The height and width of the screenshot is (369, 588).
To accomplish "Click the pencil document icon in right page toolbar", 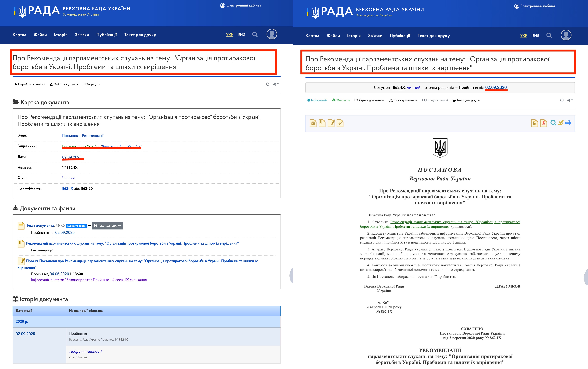I will pos(331,123).
